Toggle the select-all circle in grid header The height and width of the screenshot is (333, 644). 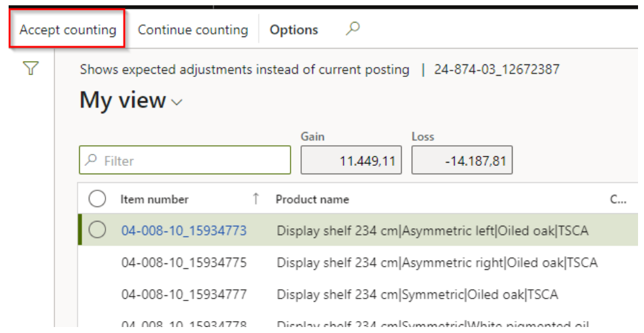(x=97, y=199)
